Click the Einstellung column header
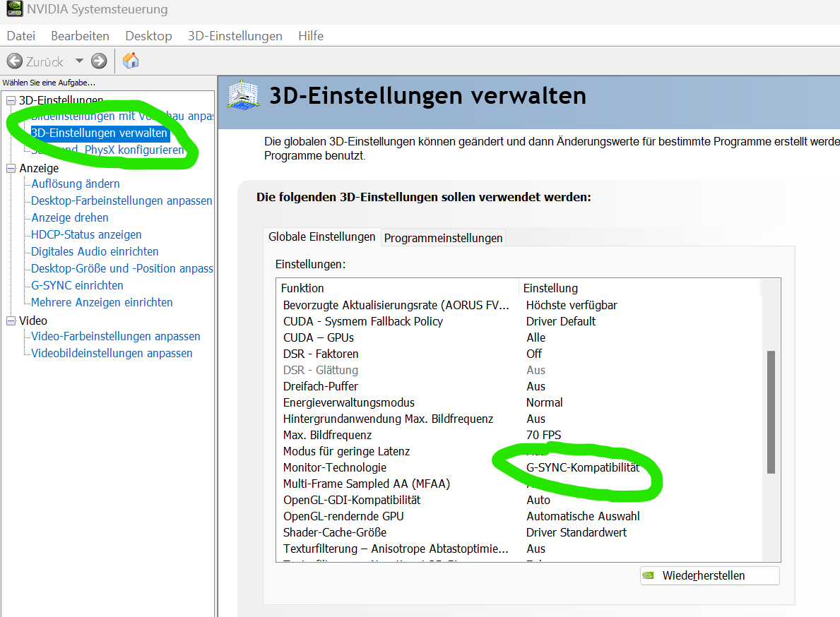840x617 pixels. pyautogui.click(x=639, y=288)
